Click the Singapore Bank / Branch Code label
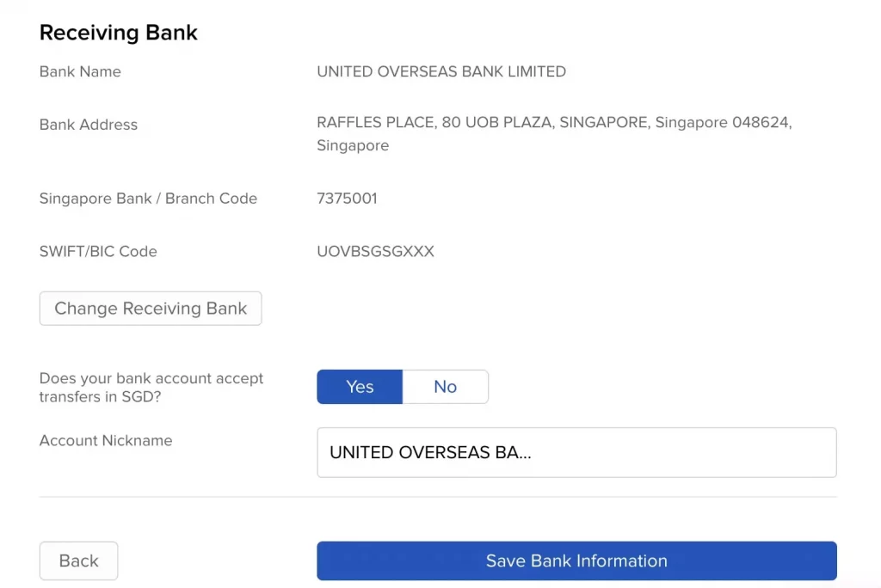The width and height of the screenshot is (881, 588). tap(148, 198)
